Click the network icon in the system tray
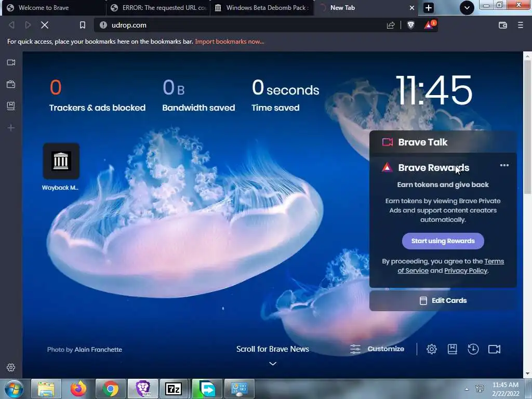The height and width of the screenshot is (399, 532). pos(480,389)
